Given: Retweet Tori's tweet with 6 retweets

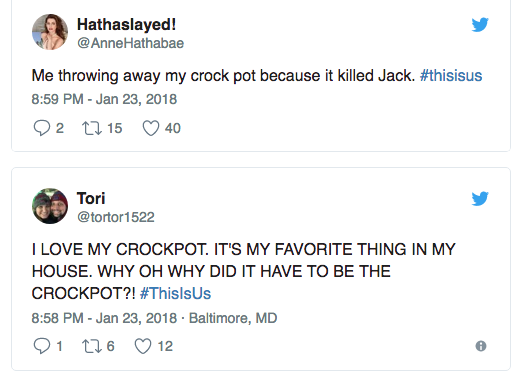Looking at the screenshot, I should click(x=92, y=346).
